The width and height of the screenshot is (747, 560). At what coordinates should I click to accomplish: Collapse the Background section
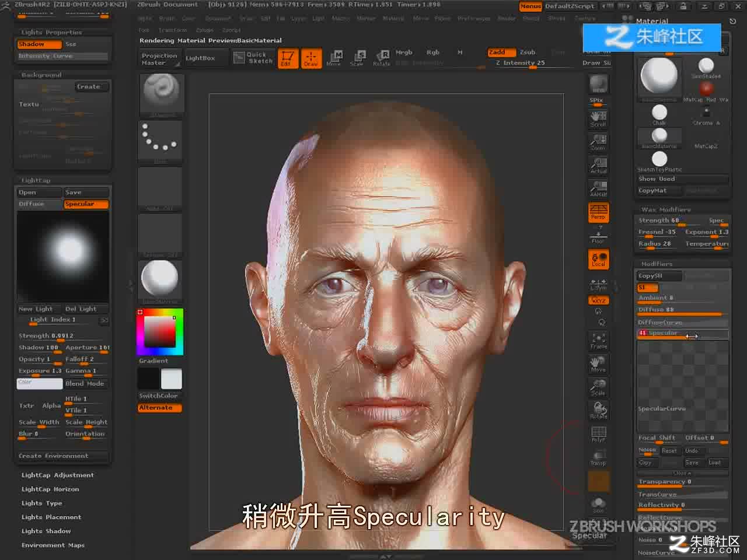[41, 75]
